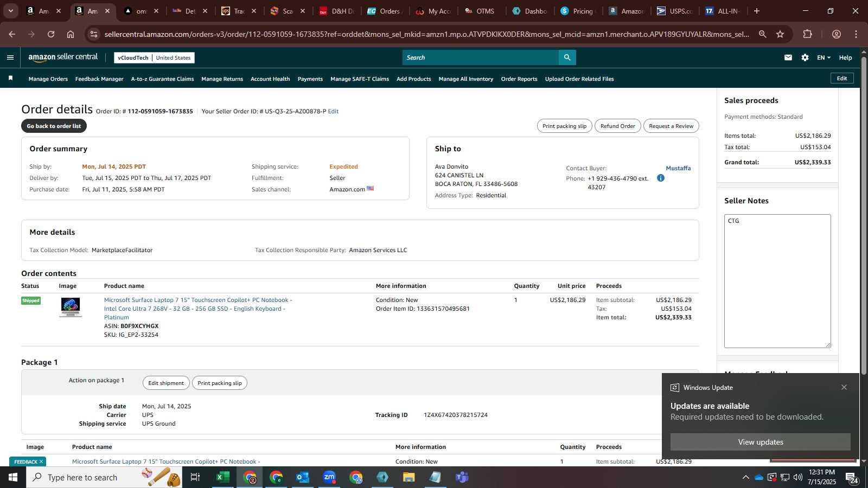Open the Microsoft Surface Laptop product link
Image resolution: width=868 pixels, height=488 pixels.
(x=198, y=309)
